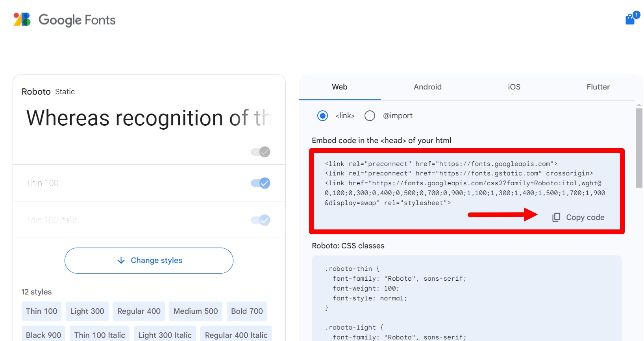Select the <link> radio button
644x341 pixels.
click(x=322, y=116)
